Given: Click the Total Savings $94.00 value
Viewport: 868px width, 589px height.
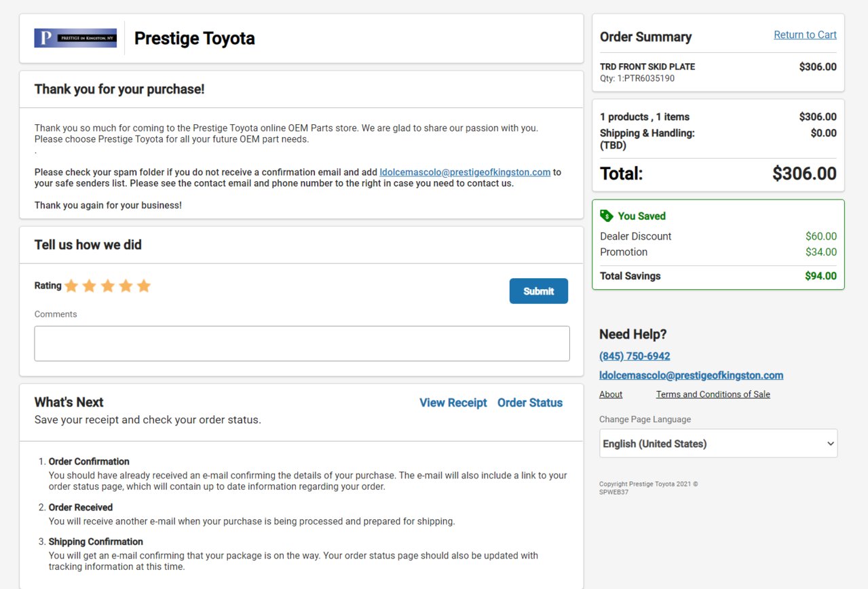Looking at the screenshot, I should [821, 276].
